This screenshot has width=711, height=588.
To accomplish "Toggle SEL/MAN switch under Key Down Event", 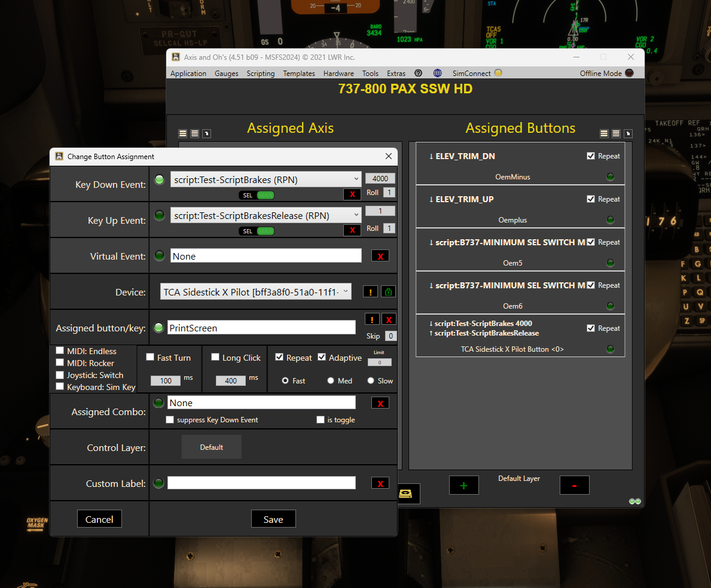I will click(257, 195).
